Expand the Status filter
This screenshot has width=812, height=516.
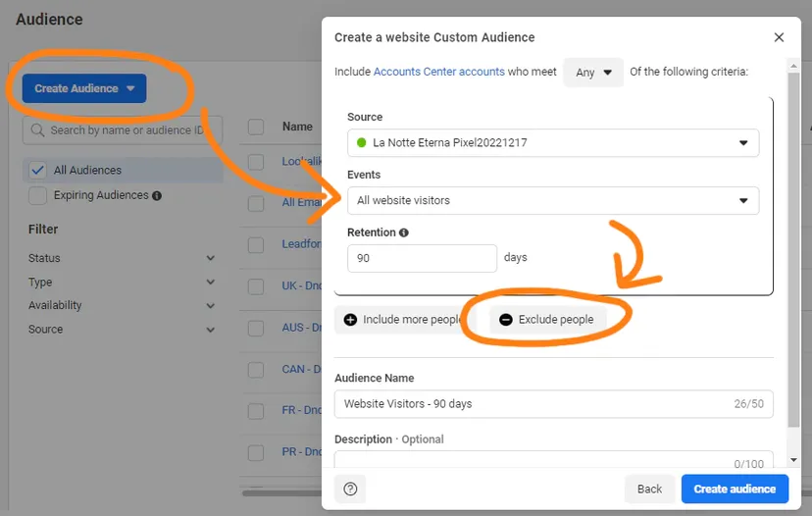(x=122, y=258)
